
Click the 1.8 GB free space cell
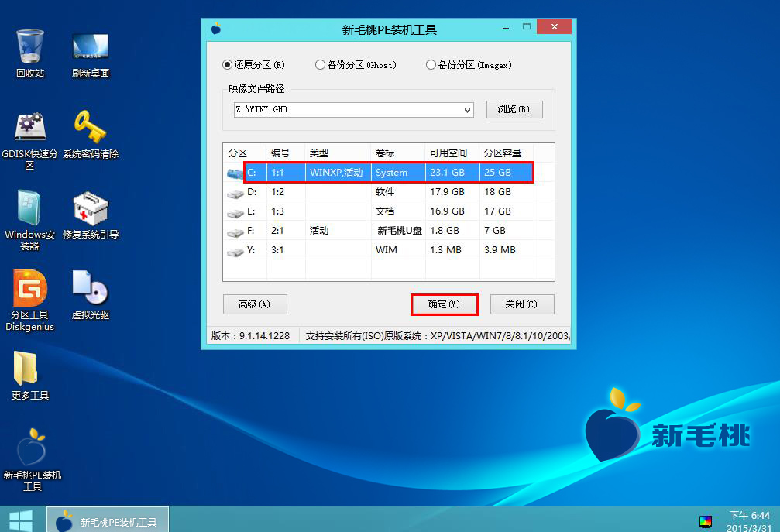click(x=445, y=231)
